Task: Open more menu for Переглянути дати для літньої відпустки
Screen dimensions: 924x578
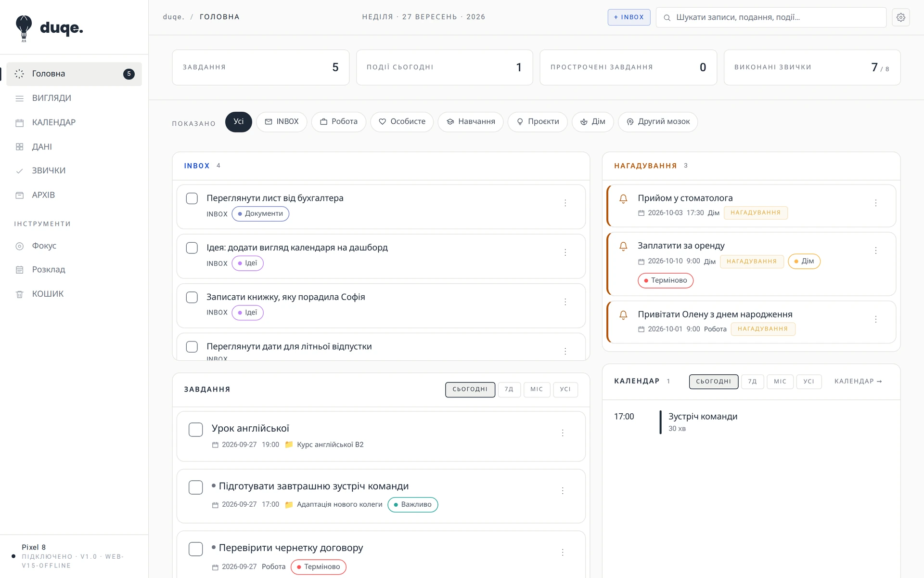Action: coord(565,352)
